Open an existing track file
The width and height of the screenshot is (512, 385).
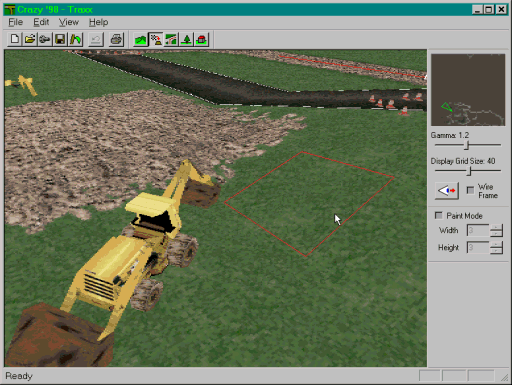[29, 39]
